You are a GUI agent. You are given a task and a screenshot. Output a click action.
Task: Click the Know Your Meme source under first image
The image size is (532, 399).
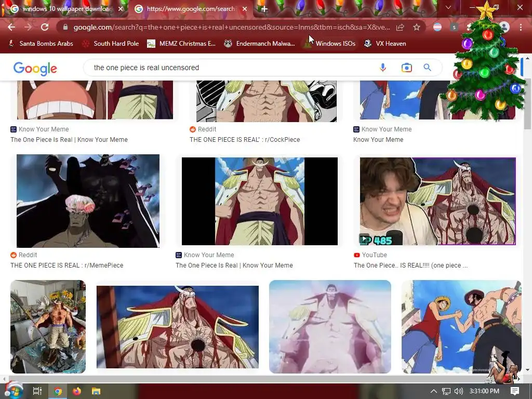39,129
